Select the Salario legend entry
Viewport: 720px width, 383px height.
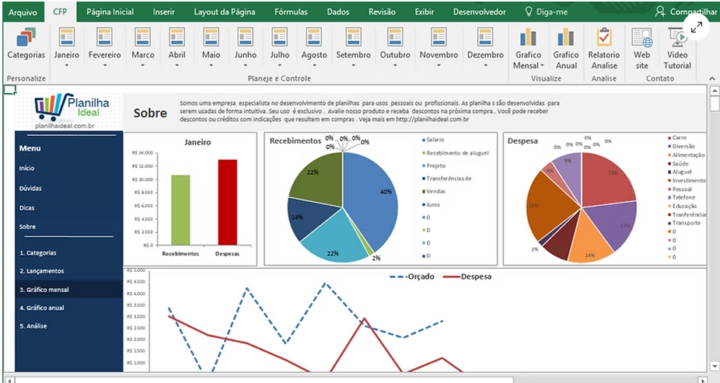(433, 140)
